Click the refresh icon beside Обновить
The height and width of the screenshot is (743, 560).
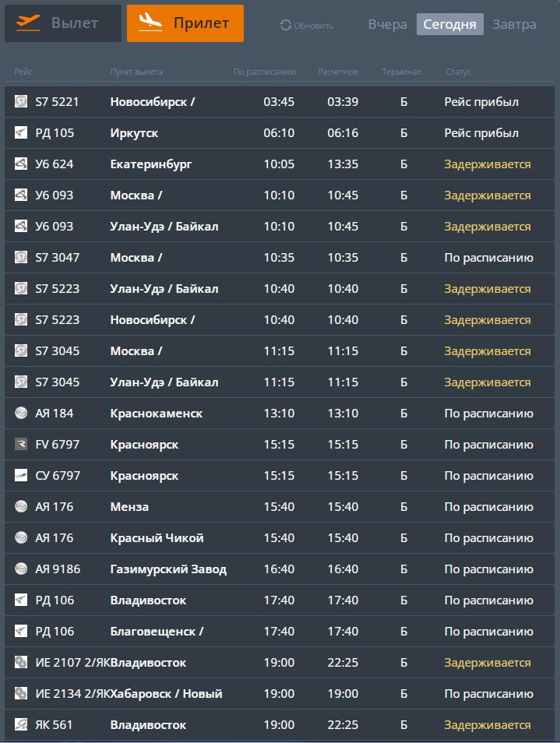(x=286, y=25)
